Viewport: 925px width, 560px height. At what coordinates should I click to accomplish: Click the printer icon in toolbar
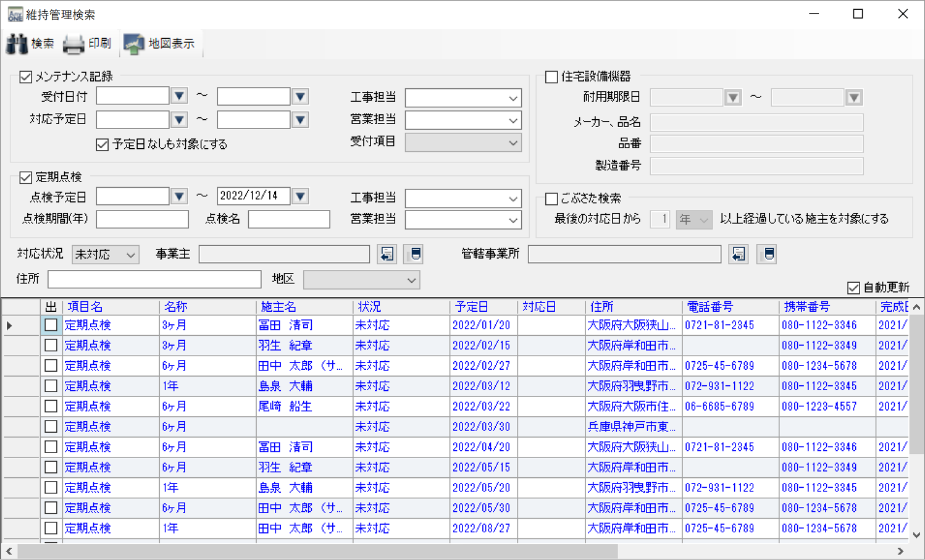[73, 44]
